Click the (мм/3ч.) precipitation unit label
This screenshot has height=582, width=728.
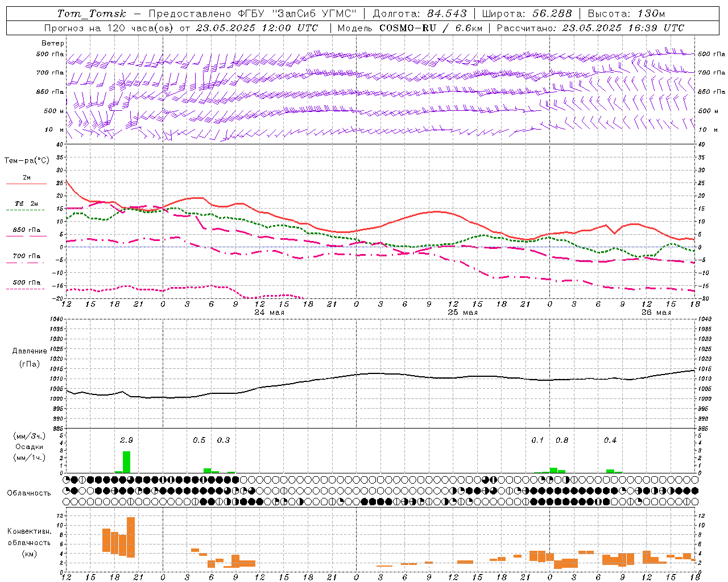(30, 436)
